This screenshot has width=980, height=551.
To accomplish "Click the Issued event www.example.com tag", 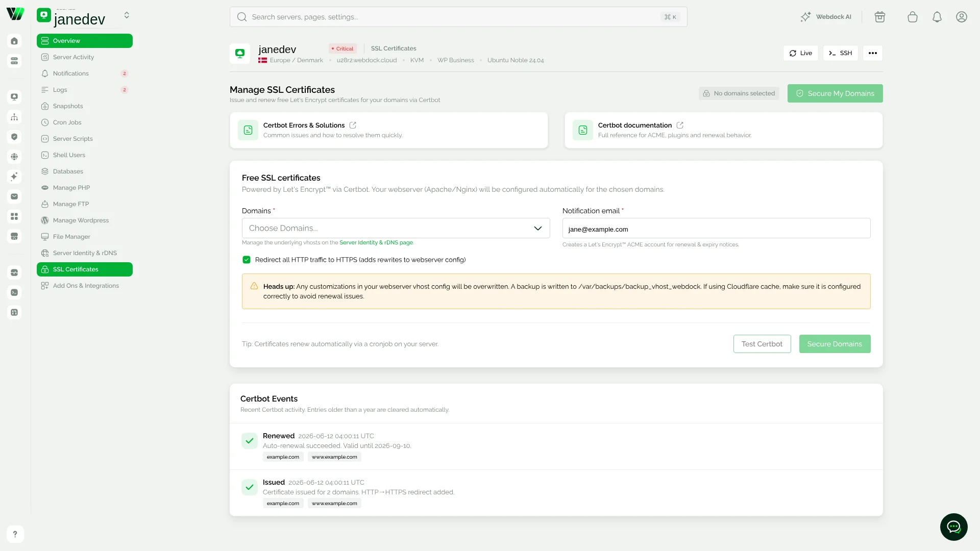I will (334, 504).
